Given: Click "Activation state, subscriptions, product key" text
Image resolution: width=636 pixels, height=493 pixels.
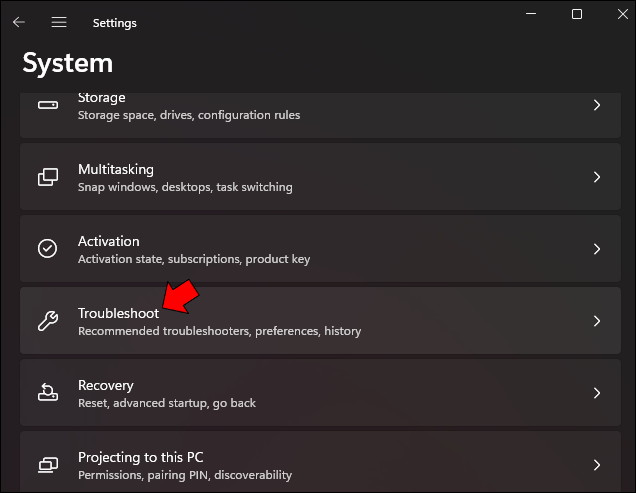Looking at the screenshot, I should coord(194,259).
